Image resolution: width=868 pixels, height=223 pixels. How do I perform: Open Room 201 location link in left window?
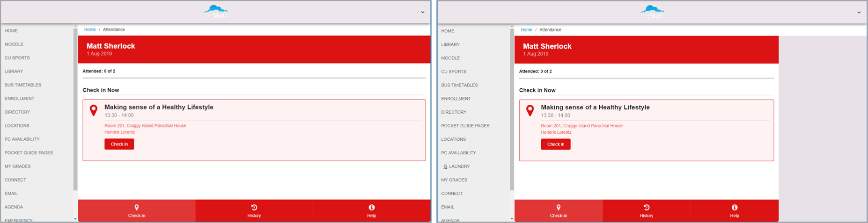(145, 125)
